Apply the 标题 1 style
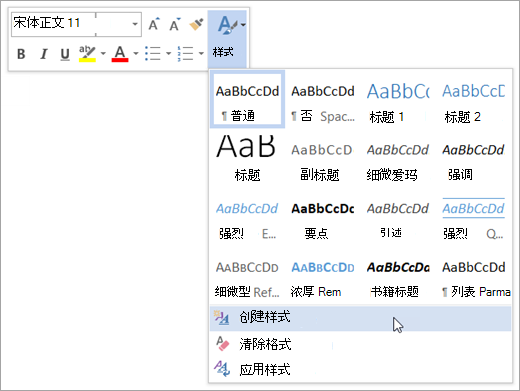This screenshot has width=520, height=391. point(398,99)
